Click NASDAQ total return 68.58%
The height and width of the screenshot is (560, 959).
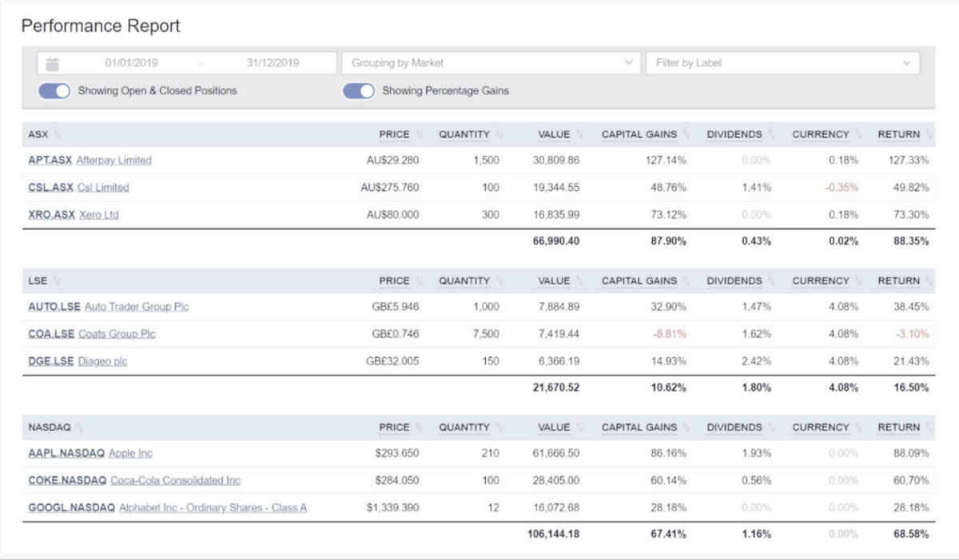912,534
